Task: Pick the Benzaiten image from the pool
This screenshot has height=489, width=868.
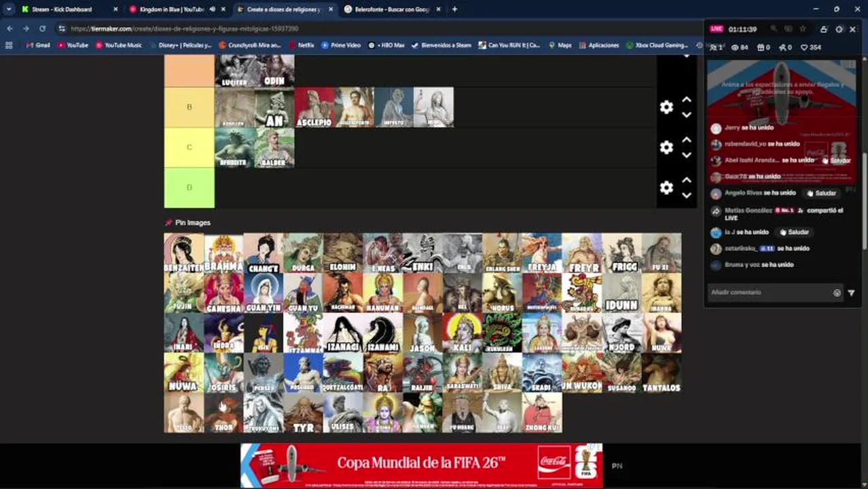Action: click(x=184, y=253)
